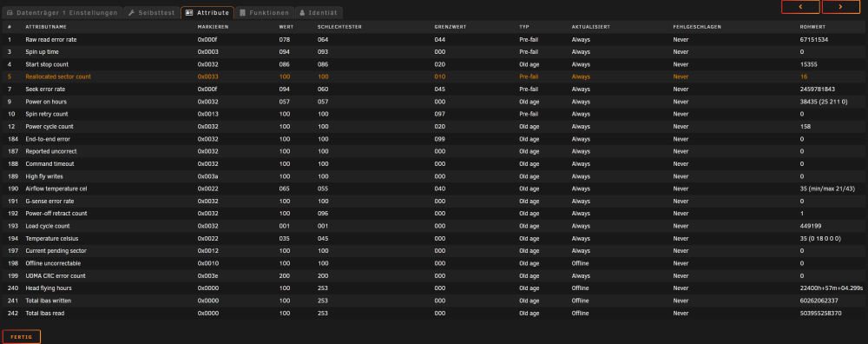The width and height of the screenshot is (868, 344).
Task: Click the GRENZWERT column header
Action: pyautogui.click(x=450, y=27)
